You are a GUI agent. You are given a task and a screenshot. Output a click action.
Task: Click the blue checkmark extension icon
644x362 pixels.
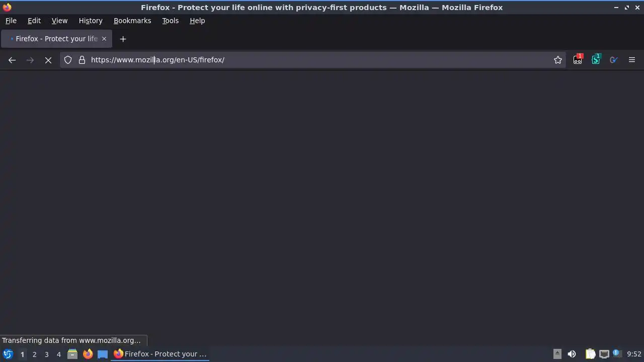[x=614, y=60]
